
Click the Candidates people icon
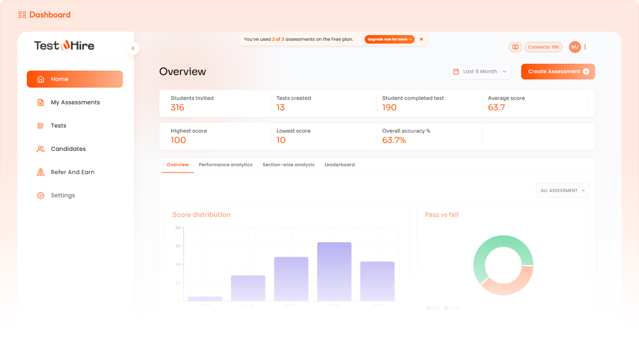[41, 149]
